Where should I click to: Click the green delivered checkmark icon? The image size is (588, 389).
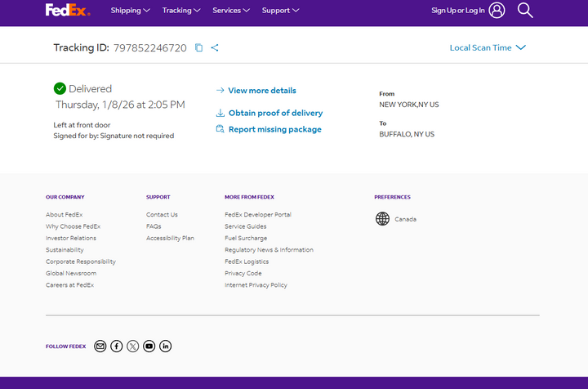coord(60,88)
